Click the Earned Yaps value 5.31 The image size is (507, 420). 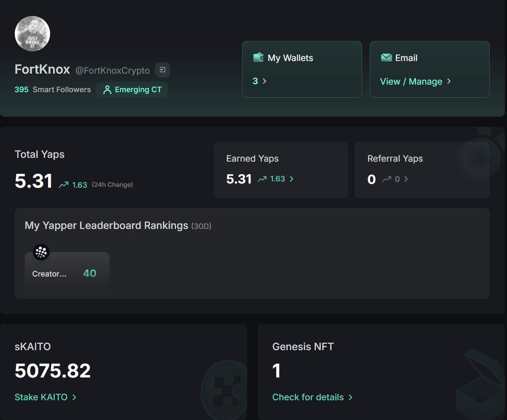click(239, 179)
